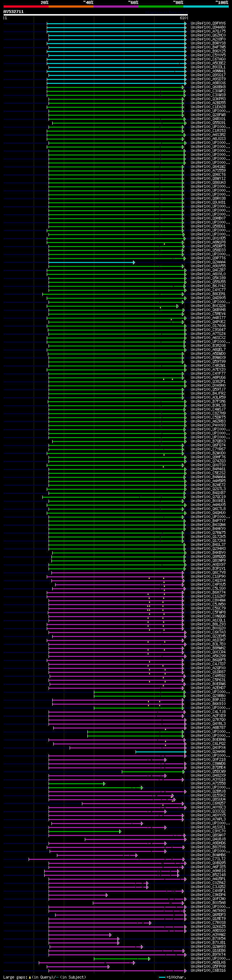The height and width of the screenshot is (980, 232).
Task: Pick the UniRef100_Q2AA96 label
Action: coord(208,752)
